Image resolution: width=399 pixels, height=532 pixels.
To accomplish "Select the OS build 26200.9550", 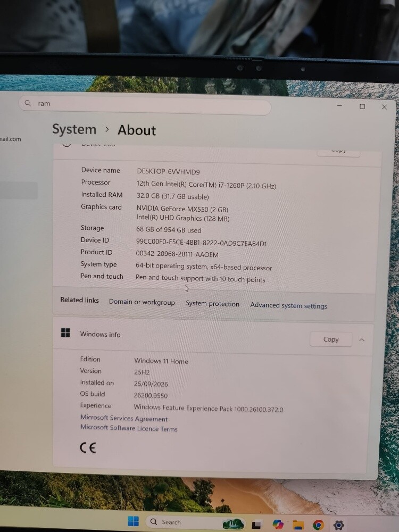I will tap(151, 395).
